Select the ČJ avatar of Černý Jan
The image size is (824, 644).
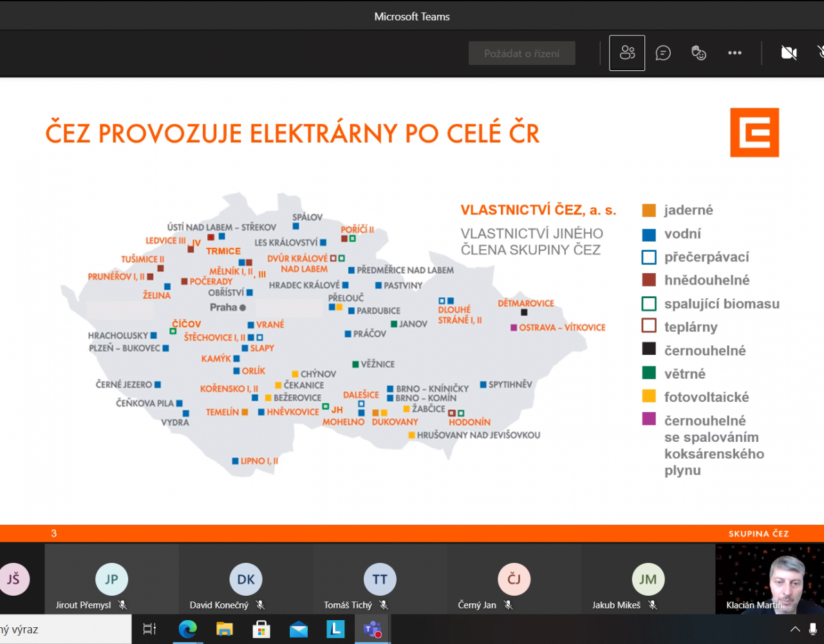514,579
